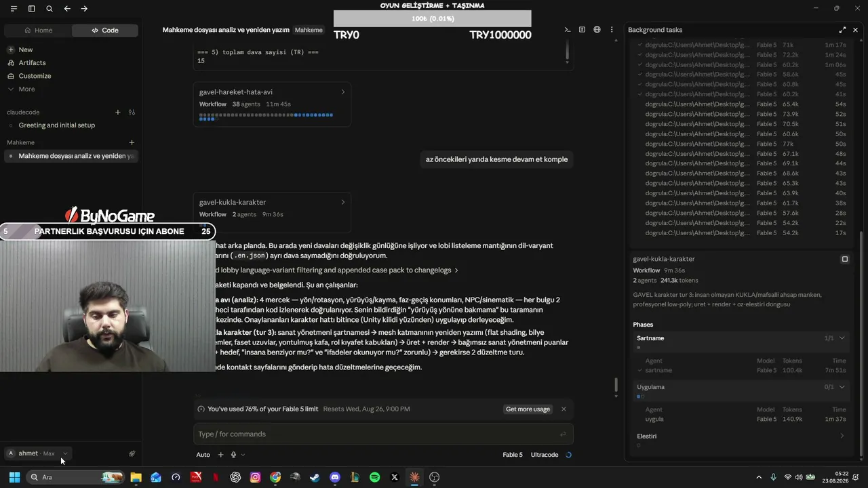Stop the gavel-kukla-karakter task

coord(845,259)
